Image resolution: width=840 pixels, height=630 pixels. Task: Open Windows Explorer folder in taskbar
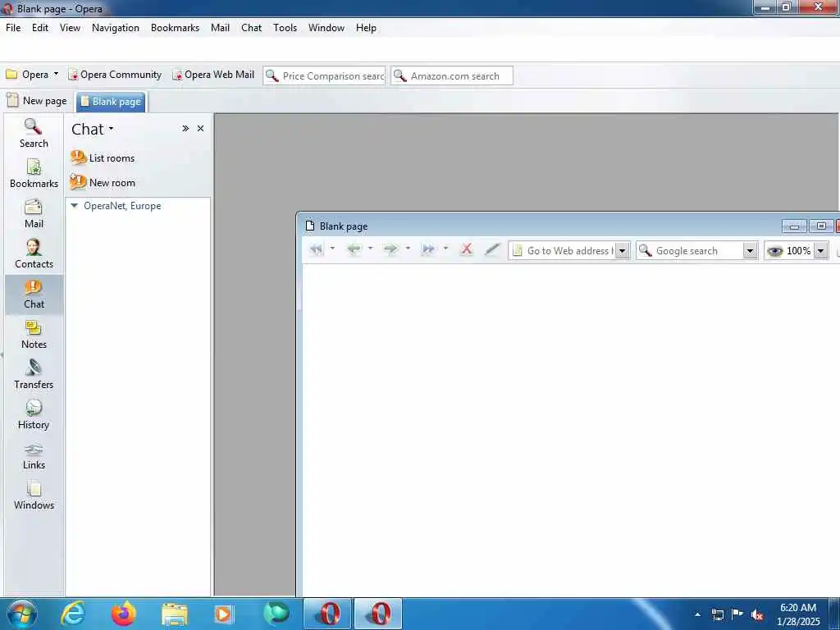(175, 614)
